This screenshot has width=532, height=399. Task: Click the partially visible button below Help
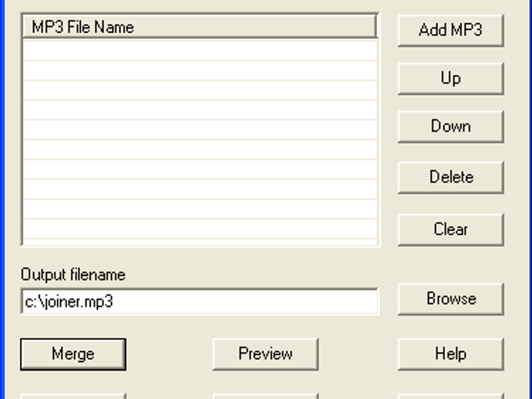(x=450, y=396)
